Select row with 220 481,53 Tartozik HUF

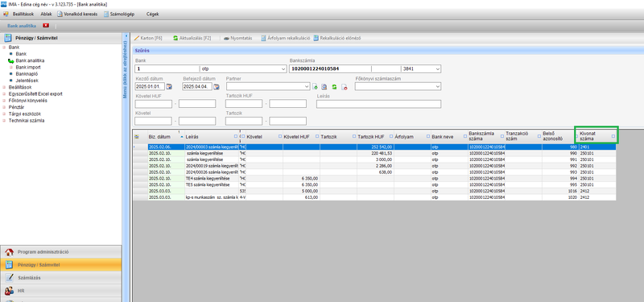(374, 153)
